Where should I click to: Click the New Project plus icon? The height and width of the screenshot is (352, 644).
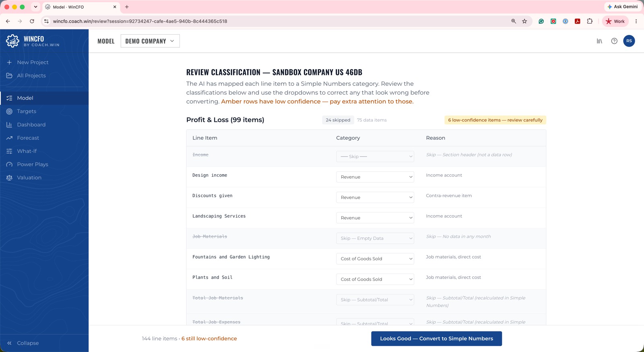pos(9,62)
